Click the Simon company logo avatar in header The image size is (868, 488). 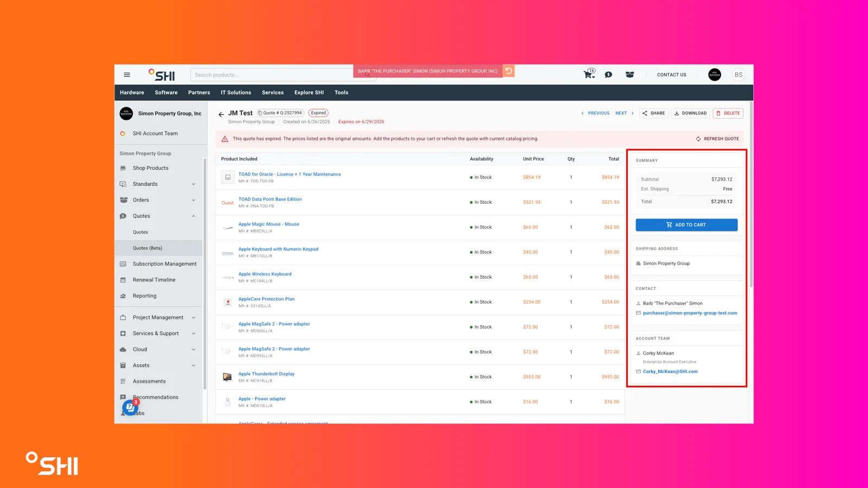click(714, 75)
